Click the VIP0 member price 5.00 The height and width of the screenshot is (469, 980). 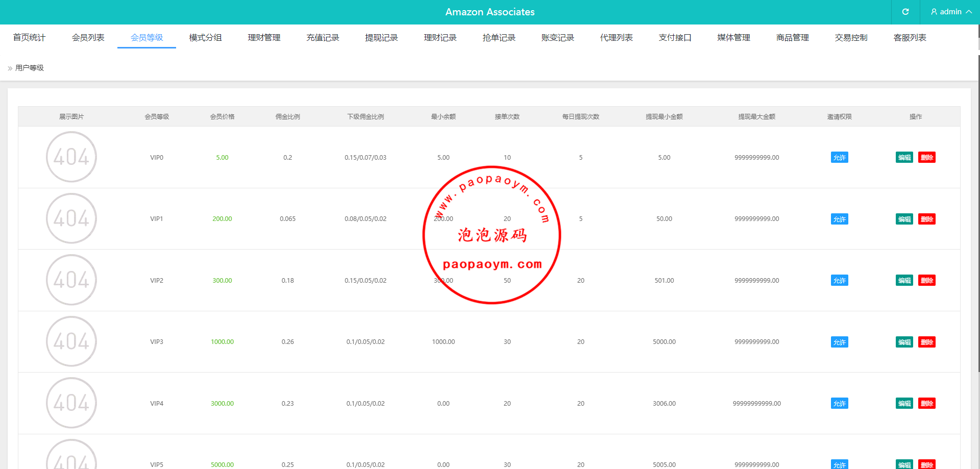click(x=222, y=157)
